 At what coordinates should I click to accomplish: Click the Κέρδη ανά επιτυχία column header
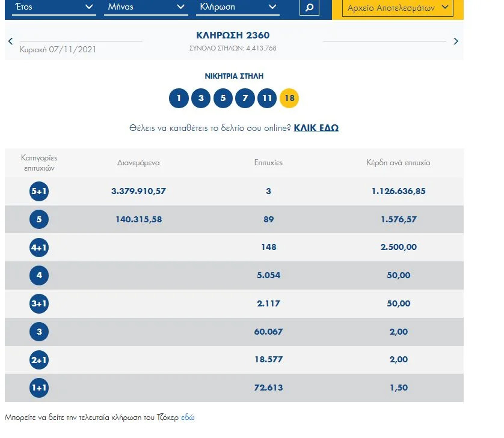(398, 163)
